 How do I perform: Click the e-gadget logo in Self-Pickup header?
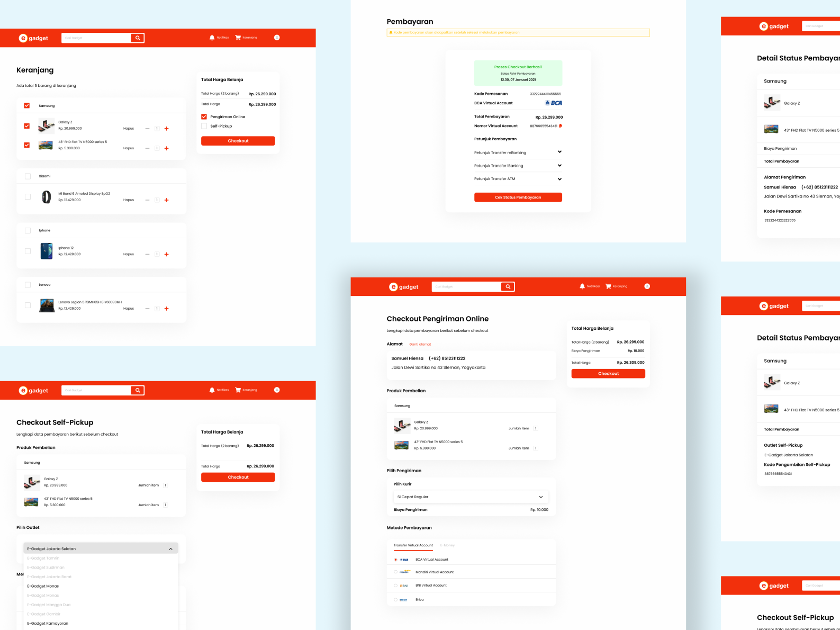(x=33, y=391)
